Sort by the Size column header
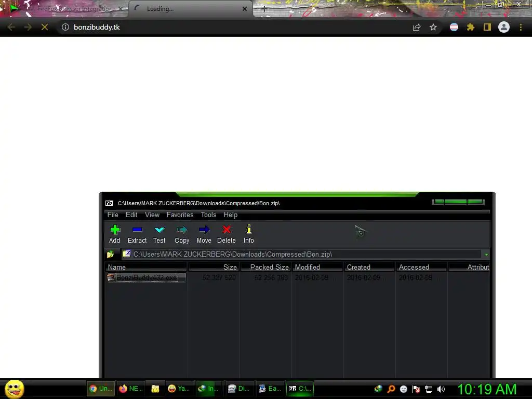532x399 pixels. click(x=214, y=267)
